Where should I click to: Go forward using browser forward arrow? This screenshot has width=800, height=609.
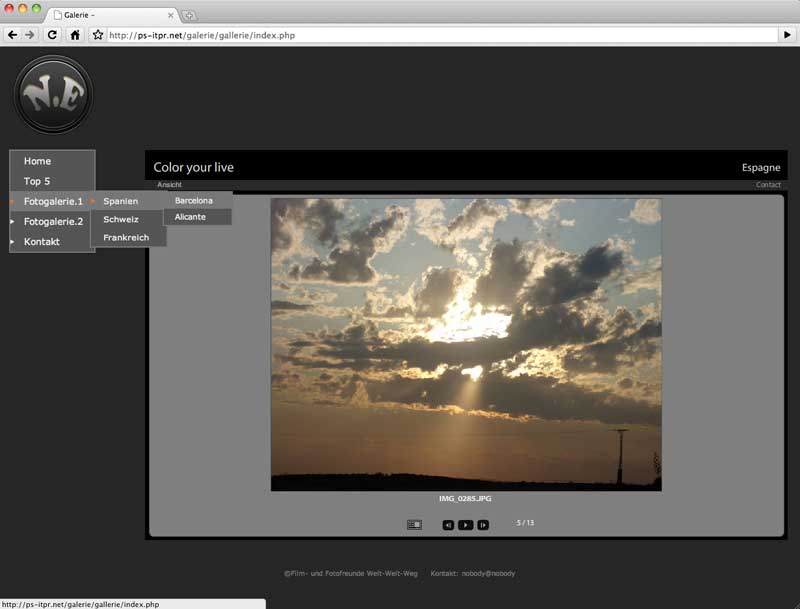coord(30,35)
